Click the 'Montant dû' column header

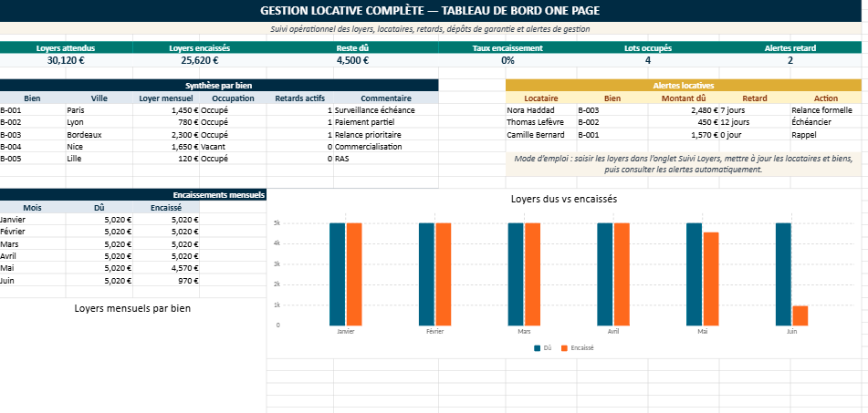pos(683,98)
